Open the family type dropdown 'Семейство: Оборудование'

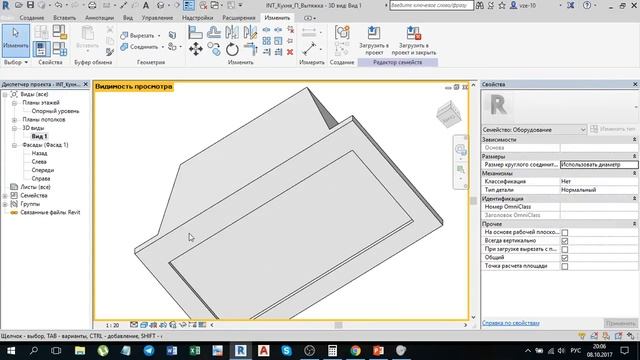pos(534,129)
